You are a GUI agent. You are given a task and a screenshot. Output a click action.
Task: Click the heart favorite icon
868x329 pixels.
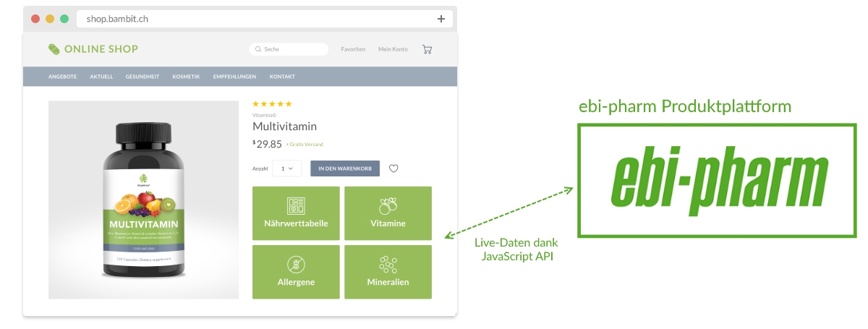[393, 168]
